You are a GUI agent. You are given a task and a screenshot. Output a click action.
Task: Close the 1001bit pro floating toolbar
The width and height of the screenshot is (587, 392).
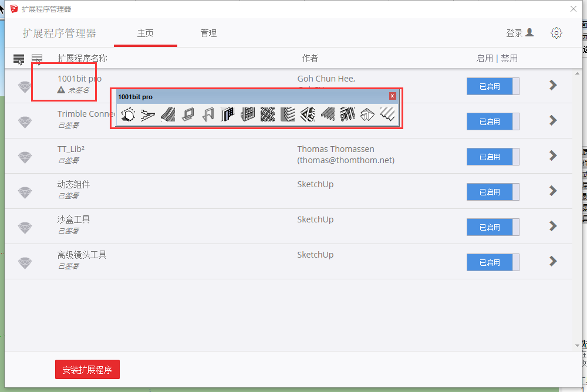[392, 96]
